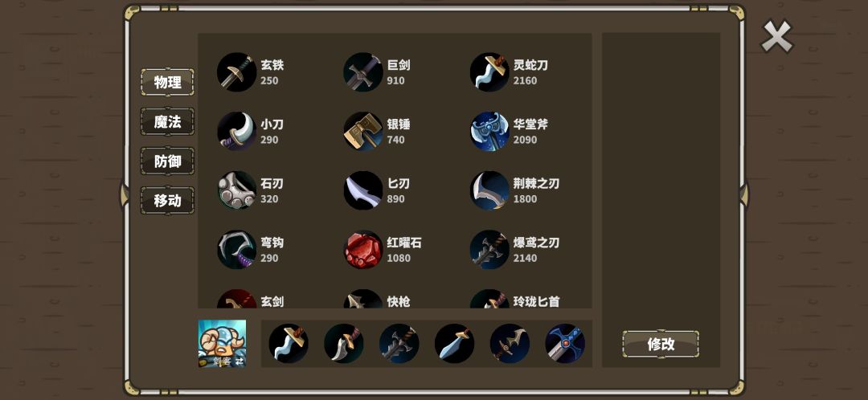Select the 小刀 curved knife icon
This screenshot has height=400, width=868.
coord(237,131)
